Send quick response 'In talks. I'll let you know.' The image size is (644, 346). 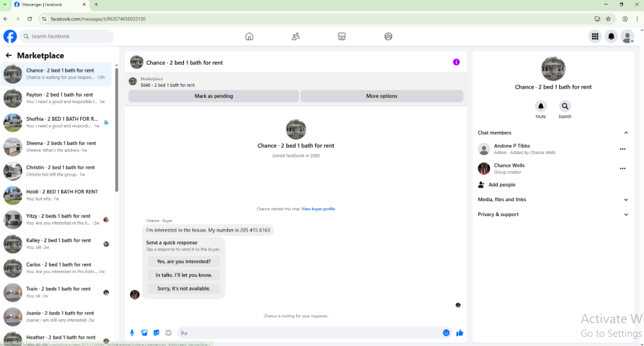[183, 275]
